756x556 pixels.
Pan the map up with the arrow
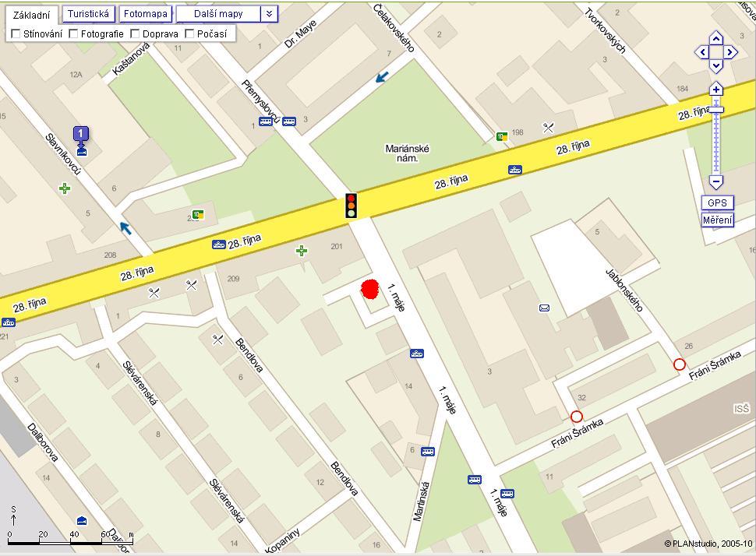click(x=716, y=38)
